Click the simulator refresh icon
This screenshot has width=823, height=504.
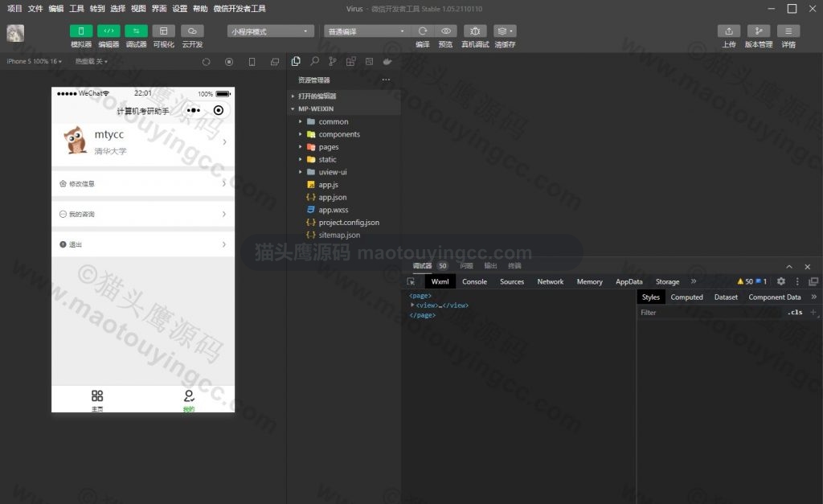tap(207, 62)
